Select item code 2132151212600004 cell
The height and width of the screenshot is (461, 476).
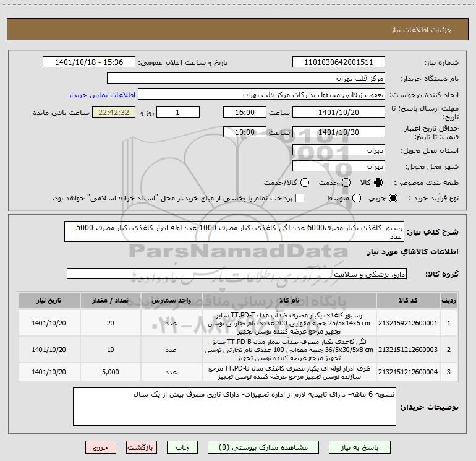coord(408,372)
